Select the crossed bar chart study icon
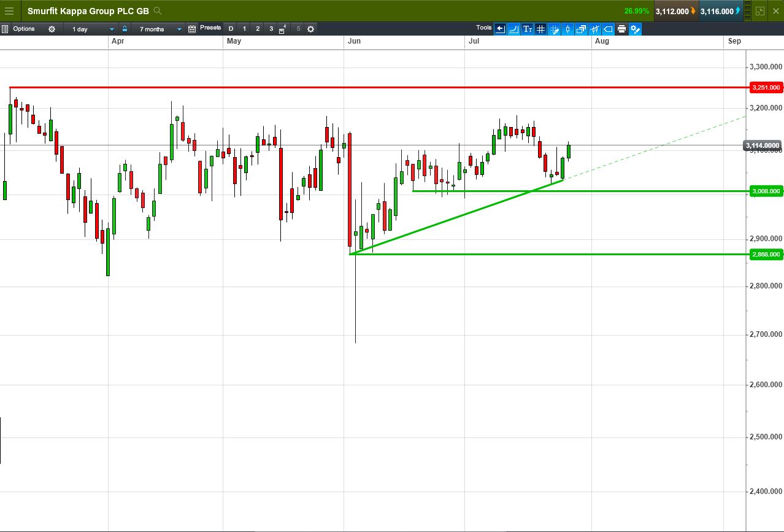Screen dimensions: 784x532 594,29
